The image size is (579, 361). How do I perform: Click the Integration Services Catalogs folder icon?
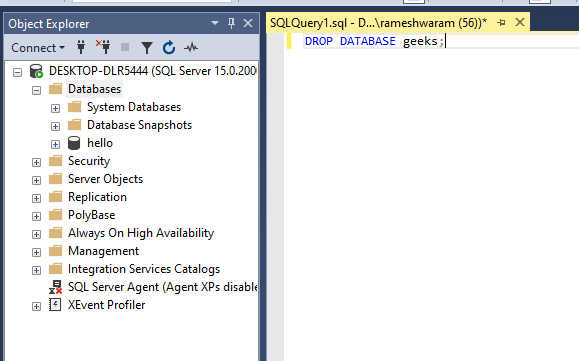pyautogui.click(x=55, y=269)
